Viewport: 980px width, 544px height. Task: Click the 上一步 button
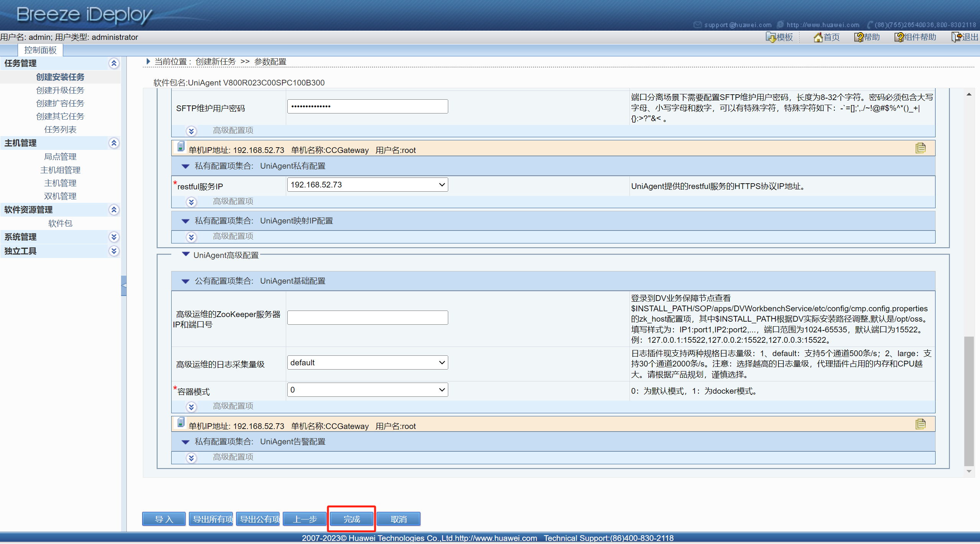coord(305,519)
